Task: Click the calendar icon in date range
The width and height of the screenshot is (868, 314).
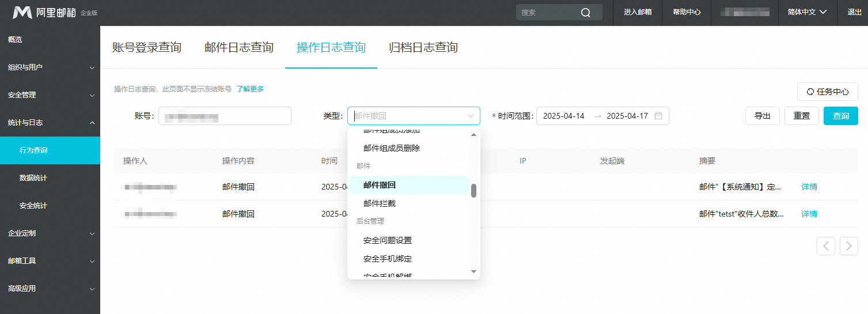Action: (x=658, y=116)
